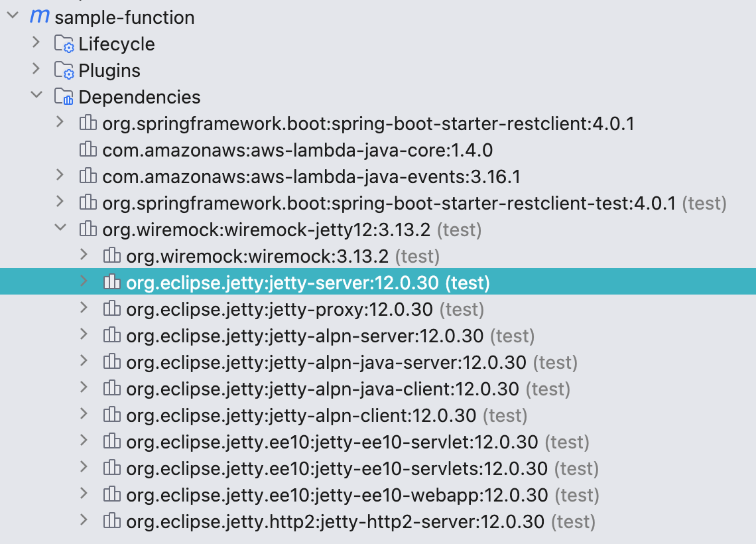Screen dimensions: 756x544
Task: Expand the selected jetty-server:12.0.30 dependency
Action: [x=84, y=283]
